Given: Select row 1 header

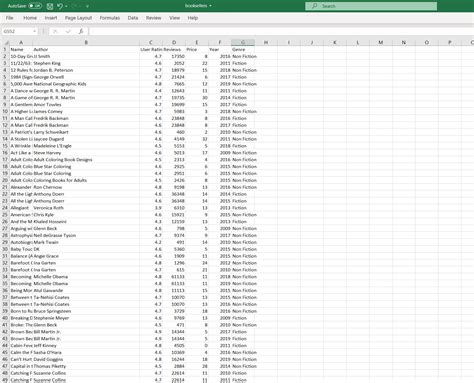Looking at the screenshot, I should click(x=5, y=49).
